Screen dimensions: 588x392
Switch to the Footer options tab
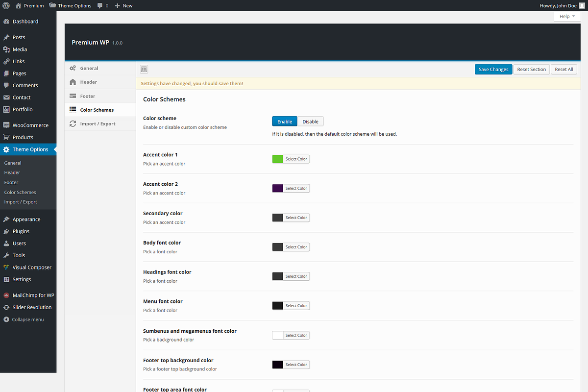(100, 96)
